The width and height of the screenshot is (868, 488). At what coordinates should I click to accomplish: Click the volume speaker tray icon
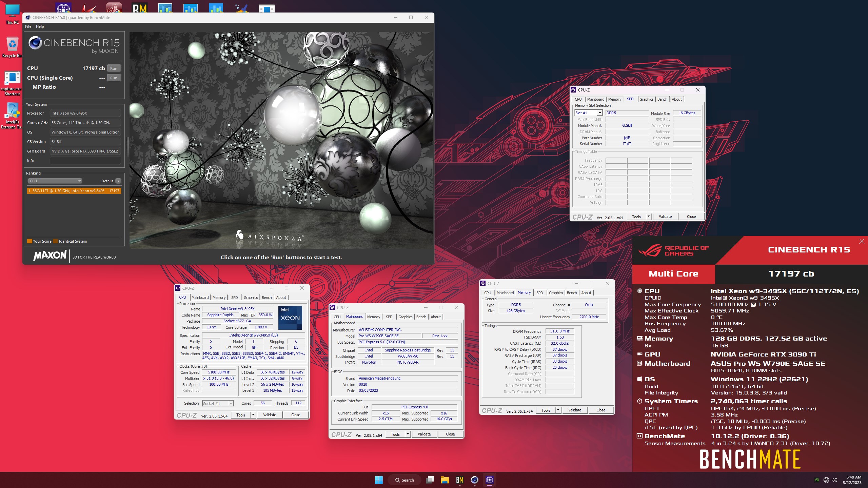tap(834, 480)
